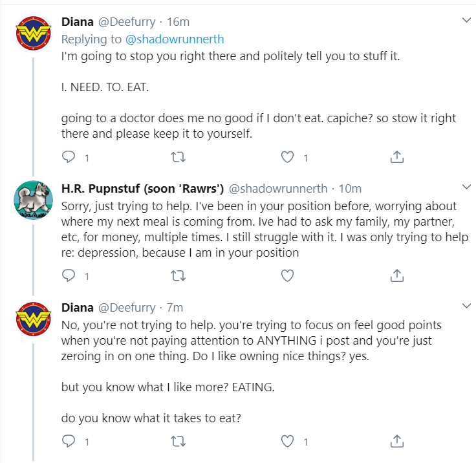Reply to Diana's 7m tweet
Image resolution: width=476 pixels, height=463 pixels.
click(69, 441)
